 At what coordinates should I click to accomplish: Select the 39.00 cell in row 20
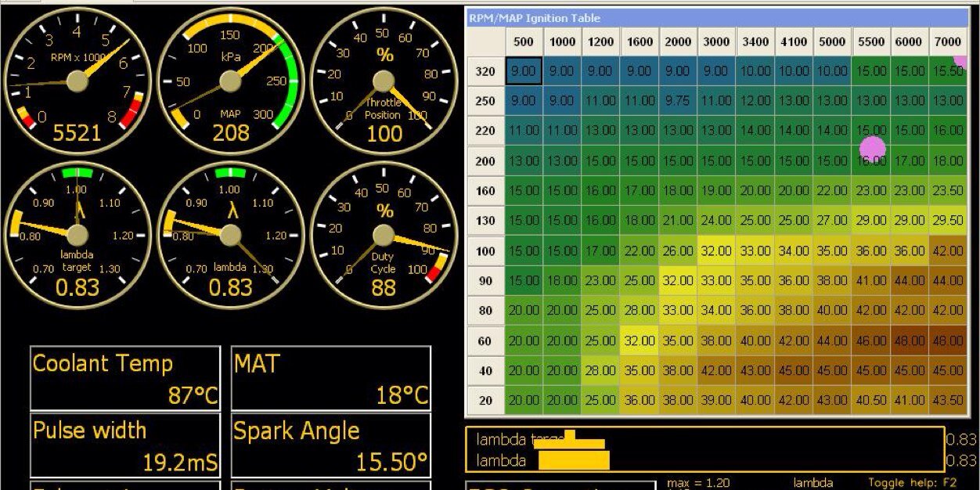(716, 400)
